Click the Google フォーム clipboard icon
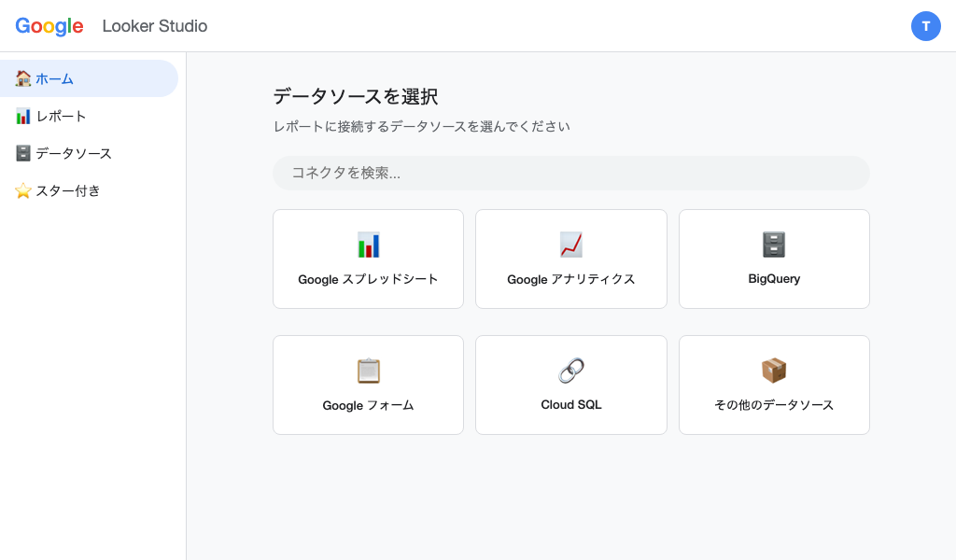 point(368,371)
